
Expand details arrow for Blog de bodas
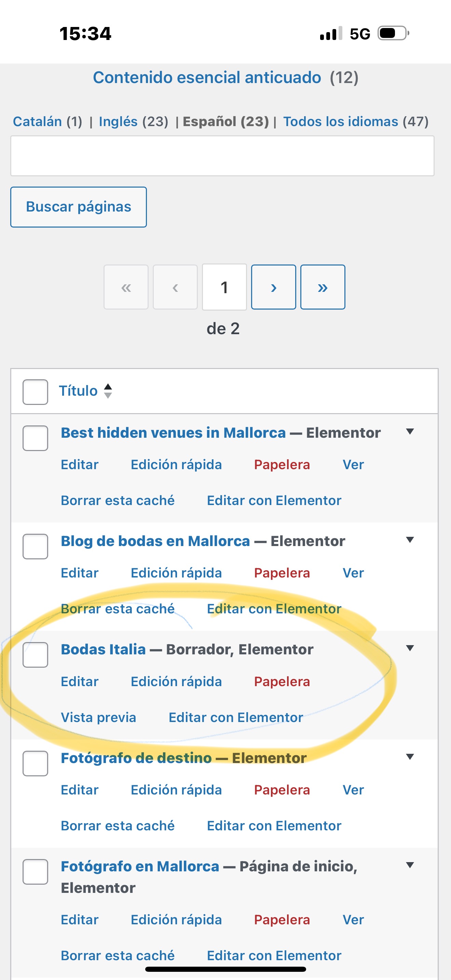tap(410, 540)
